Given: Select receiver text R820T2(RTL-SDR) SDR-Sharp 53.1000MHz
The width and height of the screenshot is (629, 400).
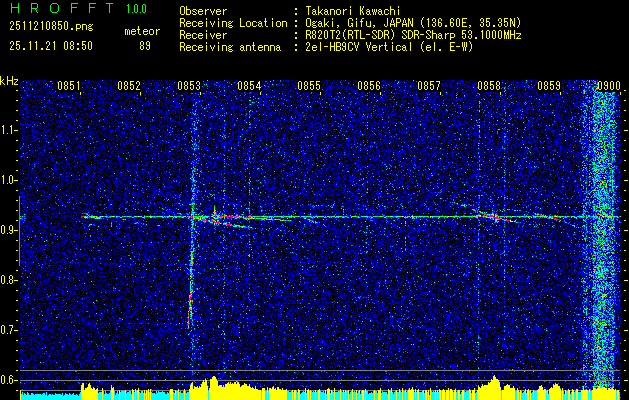Looking at the screenshot, I should point(412,35).
